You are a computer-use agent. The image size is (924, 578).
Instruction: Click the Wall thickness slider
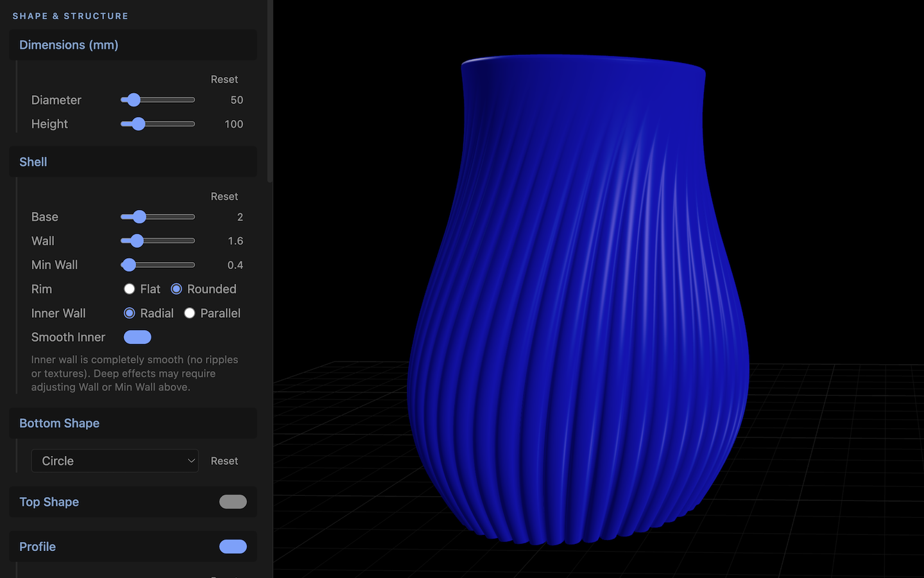[158, 241]
